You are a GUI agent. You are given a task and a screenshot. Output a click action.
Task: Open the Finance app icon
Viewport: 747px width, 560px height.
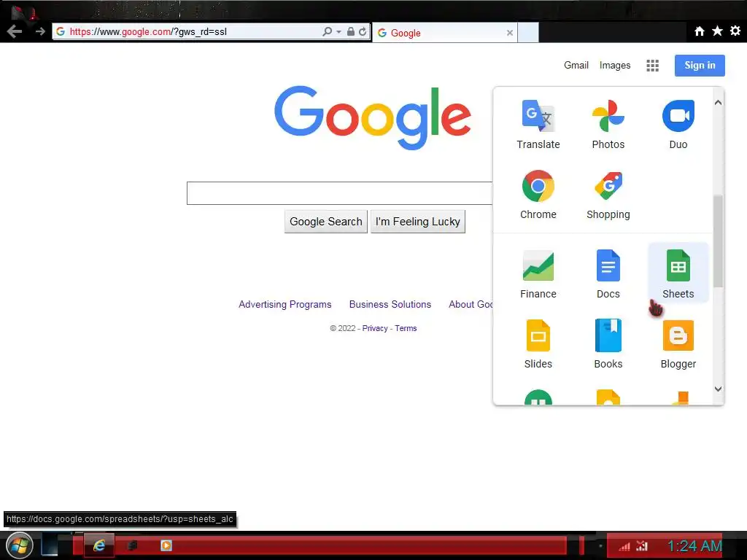(x=538, y=265)
